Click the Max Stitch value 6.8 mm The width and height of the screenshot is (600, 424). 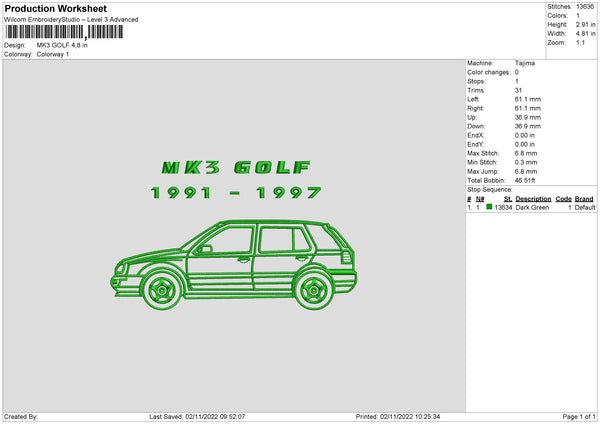pyautogui.click(x=526, y=153)
